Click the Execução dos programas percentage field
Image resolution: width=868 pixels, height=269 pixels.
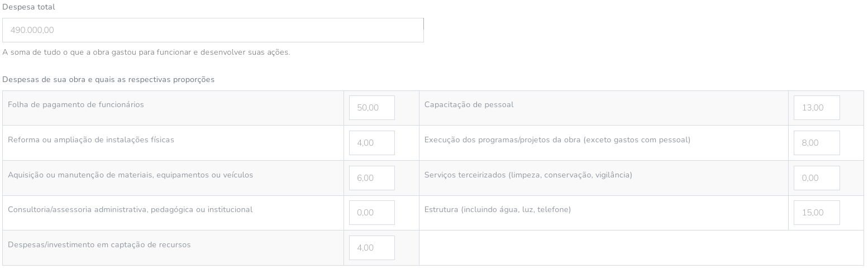click(816, 143)
